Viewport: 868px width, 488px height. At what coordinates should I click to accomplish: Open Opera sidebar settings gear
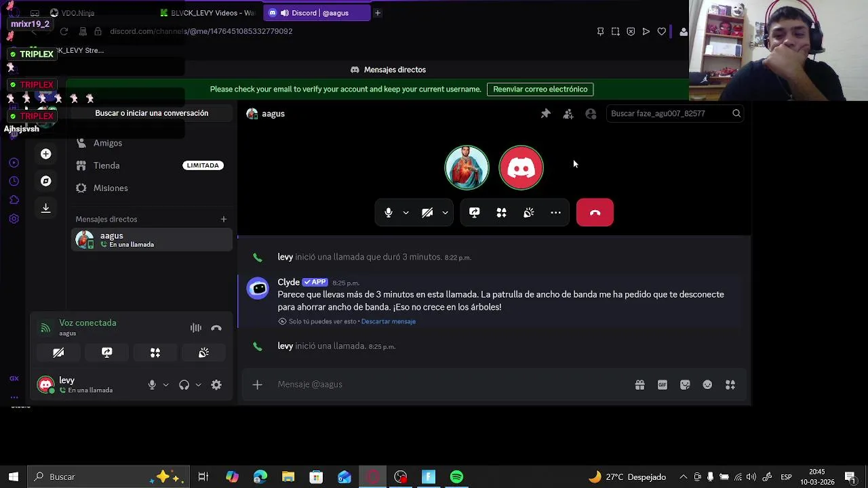[x=14, y=219]
